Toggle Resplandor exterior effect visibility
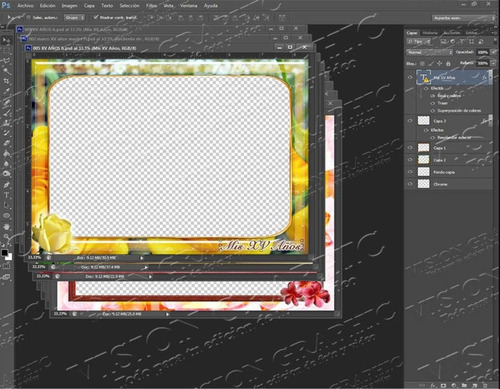 point(433,137)
